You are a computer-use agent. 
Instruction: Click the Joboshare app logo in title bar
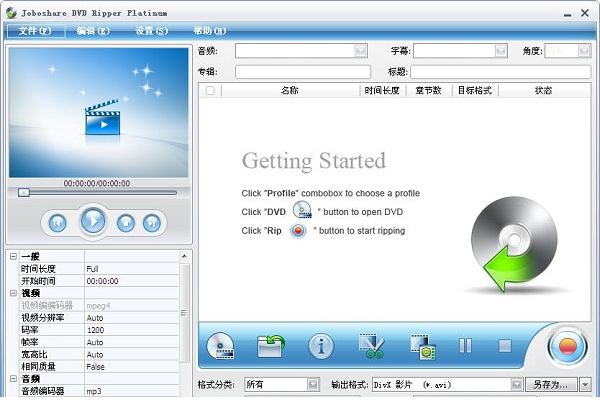click(x=11, y=13)
